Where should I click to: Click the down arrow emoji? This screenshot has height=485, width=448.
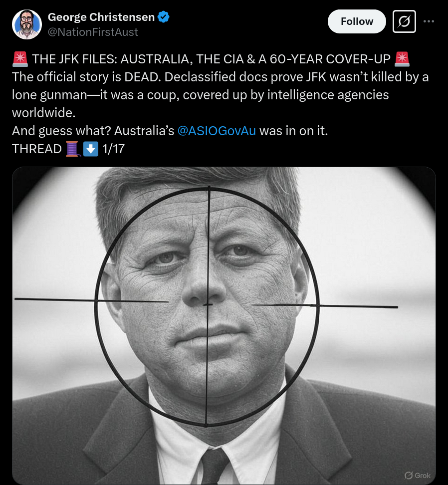[x=91, y=149]
